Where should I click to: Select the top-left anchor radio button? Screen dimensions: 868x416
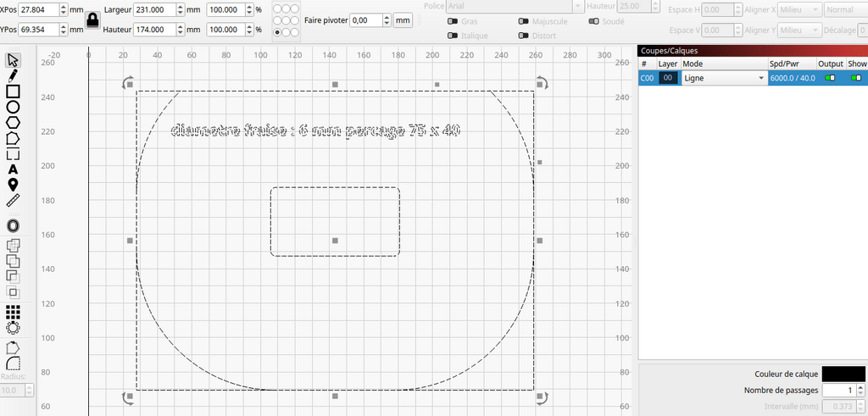277,8
